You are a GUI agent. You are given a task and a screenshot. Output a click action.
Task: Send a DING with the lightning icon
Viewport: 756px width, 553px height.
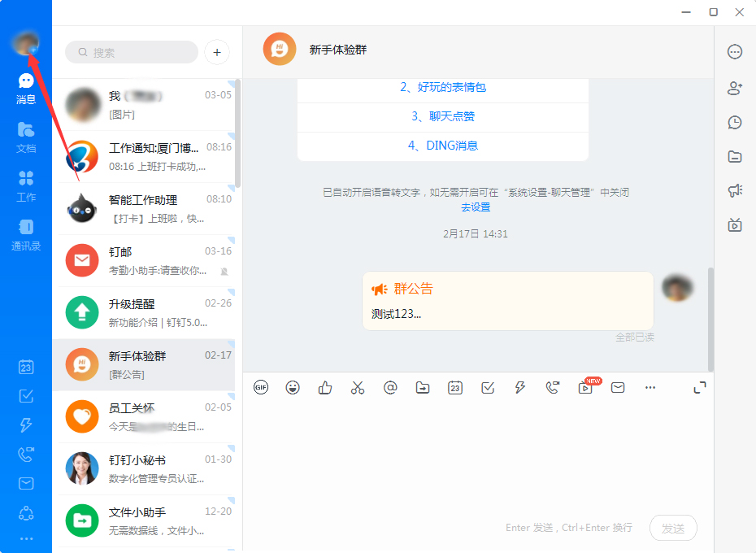point(520,388)
